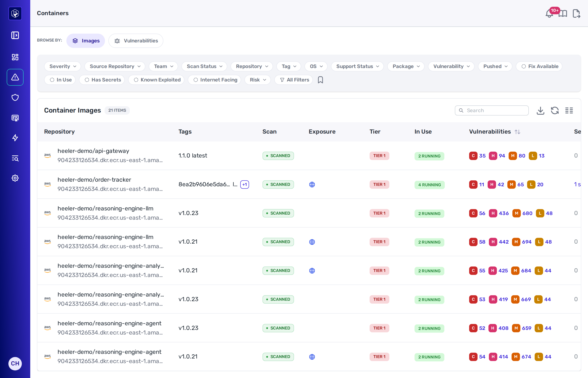This screenshot has width=588, height=378.
Task: Switch to the Vulnerabilities browse tab
Action: [x=136, y=41]
